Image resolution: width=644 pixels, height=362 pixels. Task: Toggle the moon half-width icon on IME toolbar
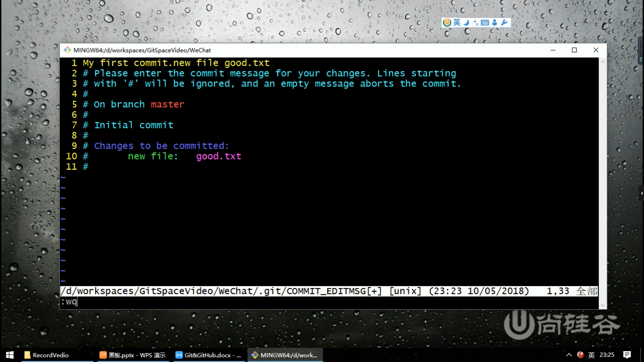(466, 22)
